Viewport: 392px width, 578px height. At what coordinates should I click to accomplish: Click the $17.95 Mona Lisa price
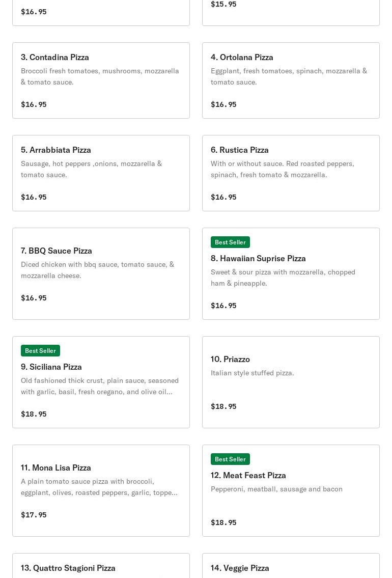pos(34,515)
